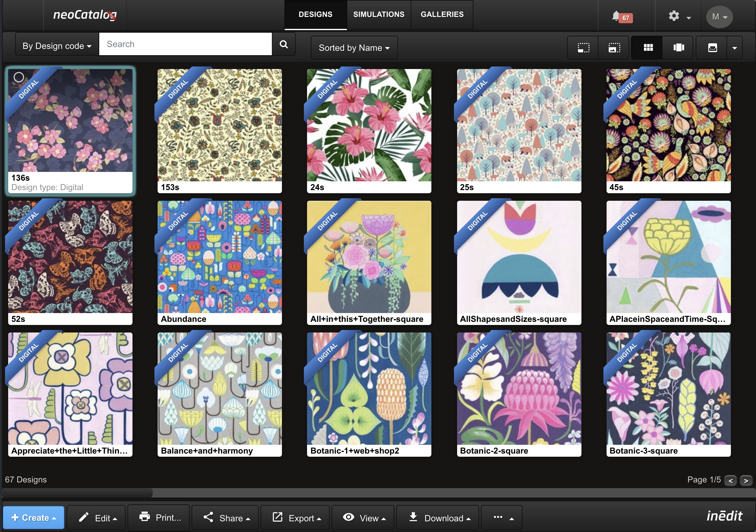The image size is (756, 532).
Task: Click the small-thumbnail dotted selection icon
Action: click(583, 48)
